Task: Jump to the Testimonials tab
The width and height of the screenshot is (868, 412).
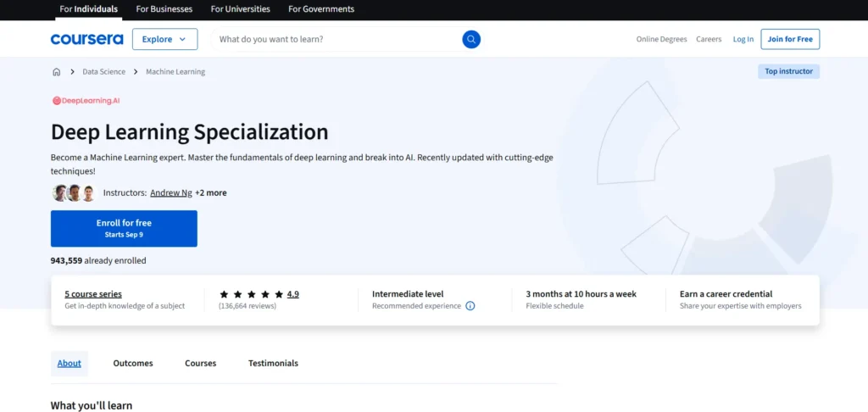Action: click(273, 363)
